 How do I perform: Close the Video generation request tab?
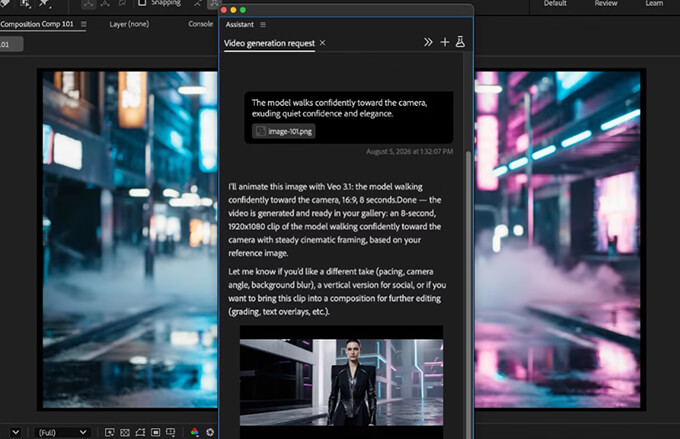click(x=323, y=43)
